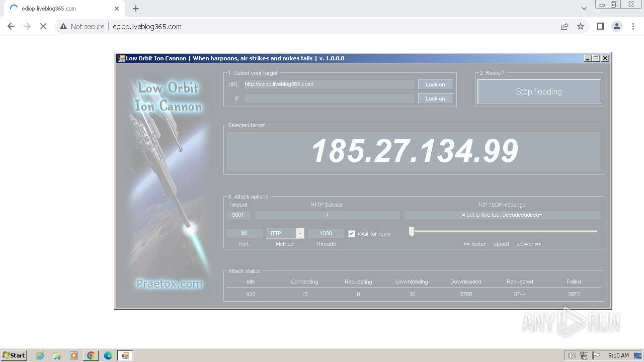Click the Port field showing 80

coord(244,233)
